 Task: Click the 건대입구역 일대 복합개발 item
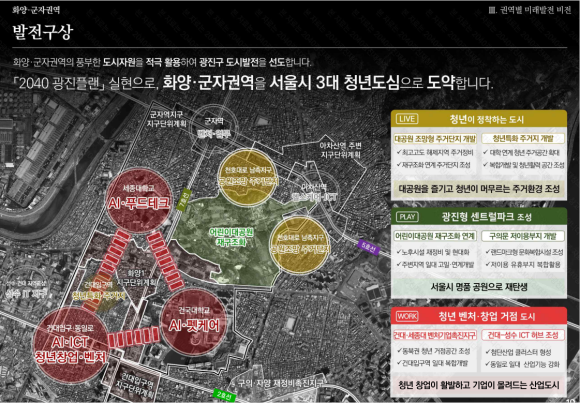pos(432,363)
